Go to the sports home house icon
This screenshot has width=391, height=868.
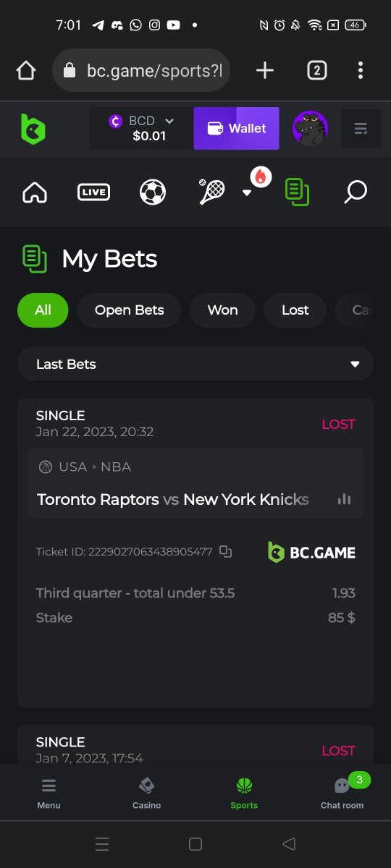click(35, 192)
